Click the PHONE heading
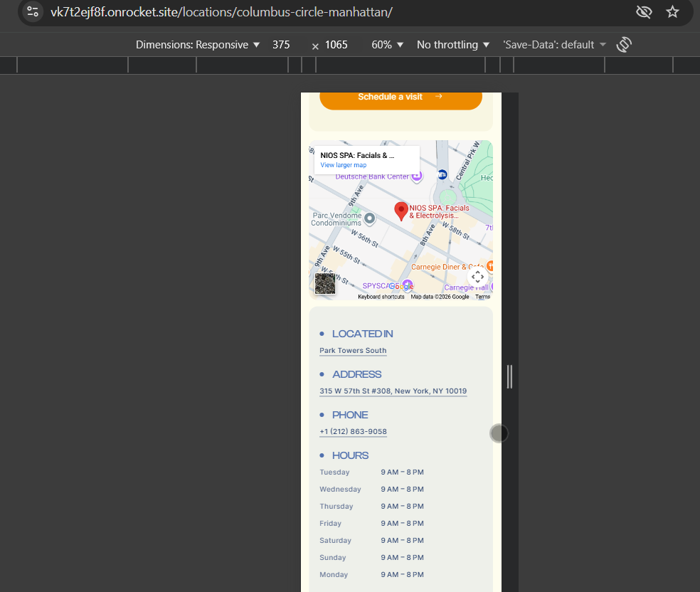 click(x=350, y=415)
